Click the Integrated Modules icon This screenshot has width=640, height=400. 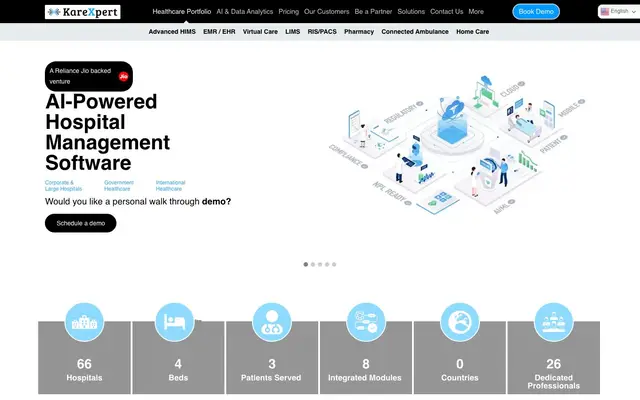tap(366, 322)
